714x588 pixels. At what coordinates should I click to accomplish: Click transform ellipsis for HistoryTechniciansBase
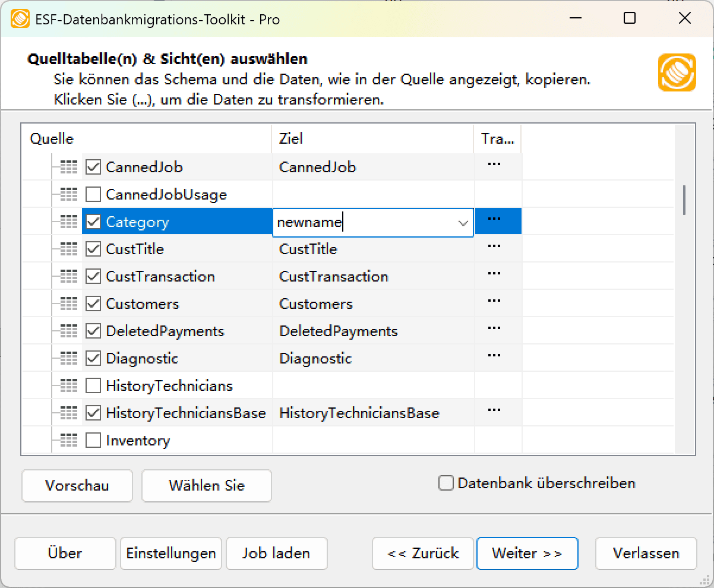[x=494, y=410]
